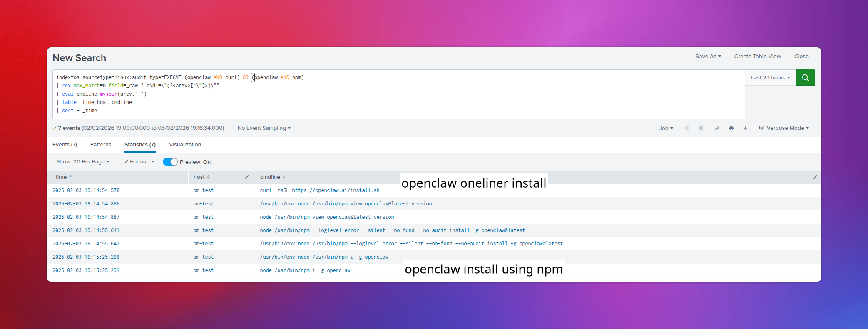This screenshot has width=868, height=329.
Task: Stop the search job
Action: pyautogui.click(x=701, y=128)
